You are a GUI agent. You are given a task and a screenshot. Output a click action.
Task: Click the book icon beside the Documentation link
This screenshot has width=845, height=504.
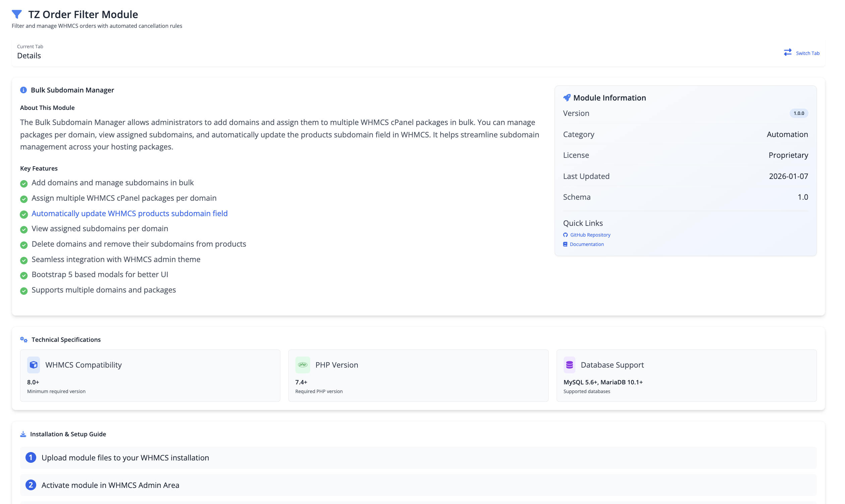click(x=565, y=244)
